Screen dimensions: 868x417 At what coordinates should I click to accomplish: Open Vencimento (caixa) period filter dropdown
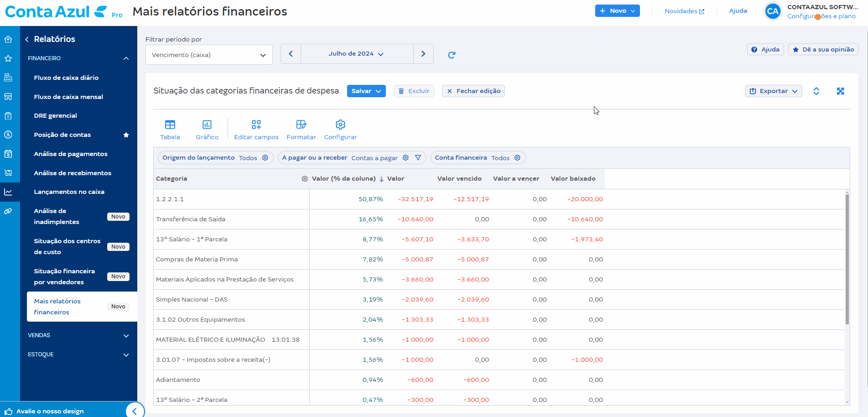[209, 55]
